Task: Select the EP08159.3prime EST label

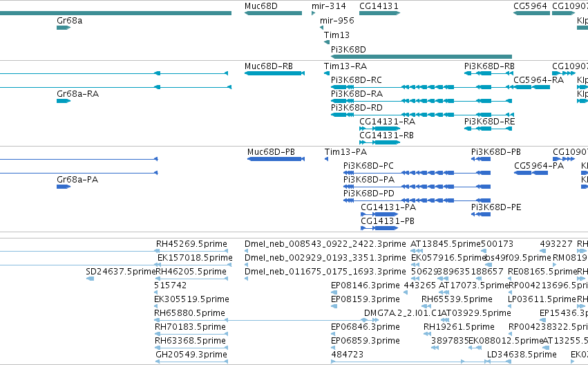Action: [x=366, y=300]
